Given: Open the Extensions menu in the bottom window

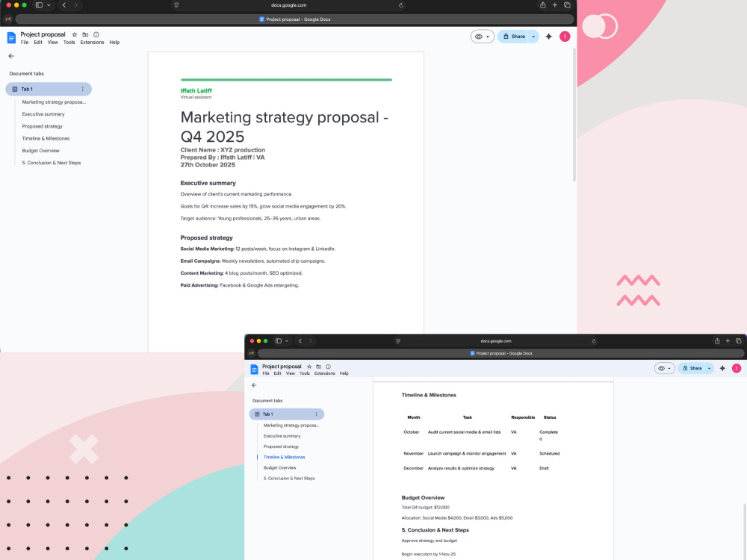Looking at the screenshot, I should click(x=324, y=373).
